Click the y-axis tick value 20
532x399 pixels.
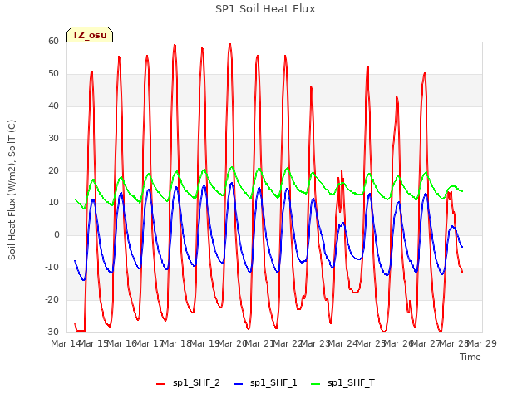[x=53, y=170]
